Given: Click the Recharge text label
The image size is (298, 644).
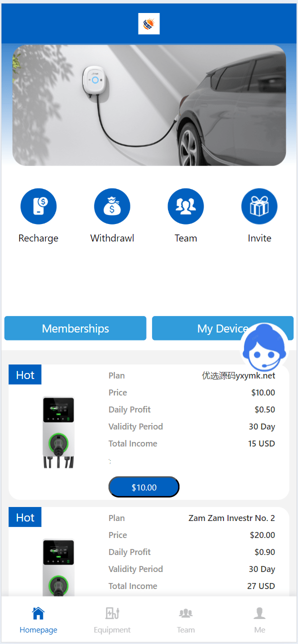Looking at the screenshot, I should pyautogui.click(x=38, y=238).
